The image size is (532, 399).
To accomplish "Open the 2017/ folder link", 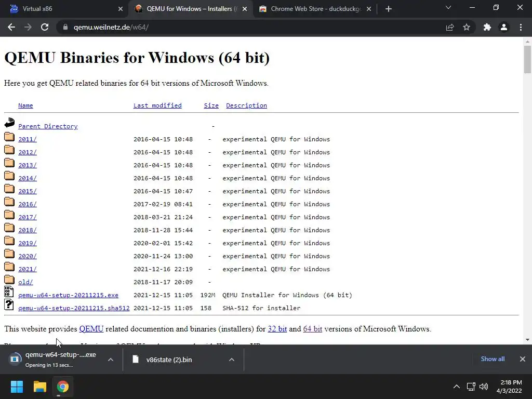I will click(28, 217).
